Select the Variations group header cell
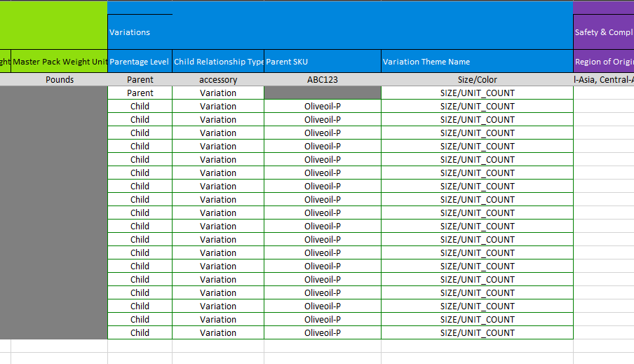This screenshot has width=634, height=364. click(x=140, y=32)
